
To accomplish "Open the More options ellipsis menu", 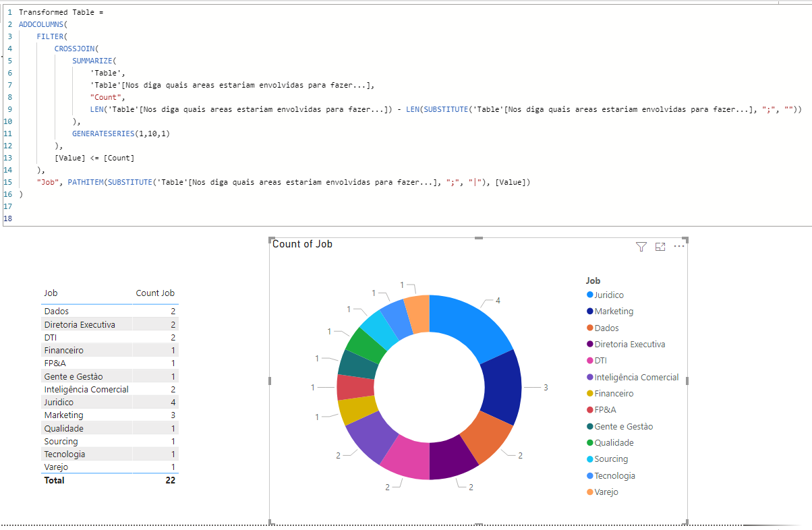I will click(679, 246).
